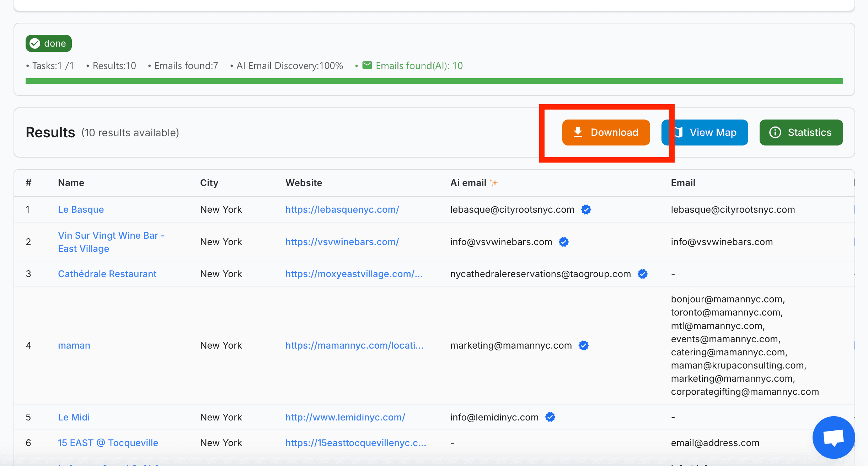
Task: Visit the moxyeastvillage.com website link
Action: point(354,274)
